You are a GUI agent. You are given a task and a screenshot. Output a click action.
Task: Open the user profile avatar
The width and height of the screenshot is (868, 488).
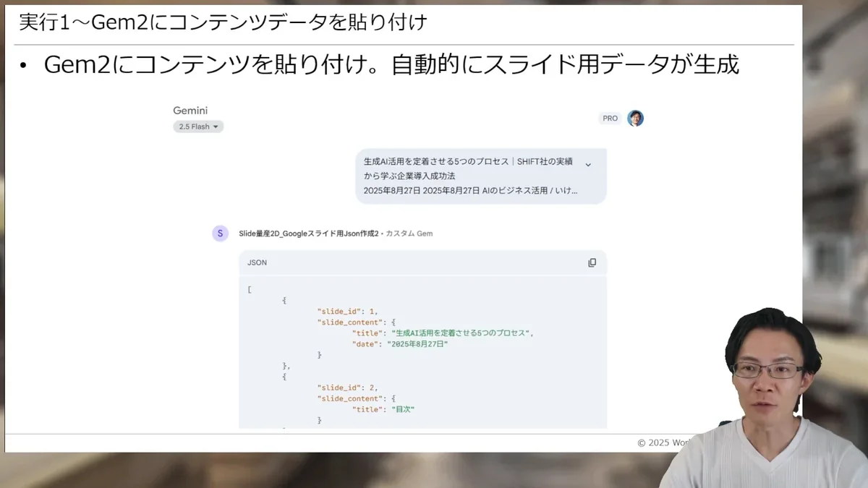[635, 118]
